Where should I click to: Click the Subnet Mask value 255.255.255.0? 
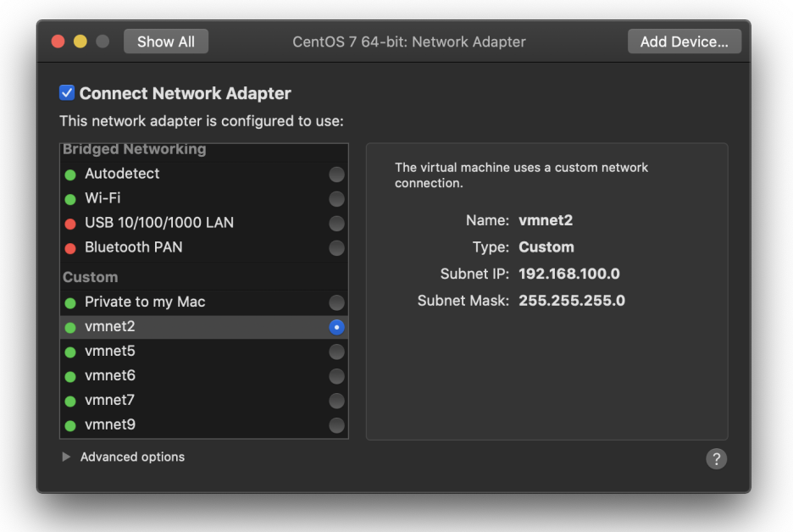[x=572, y=301]
